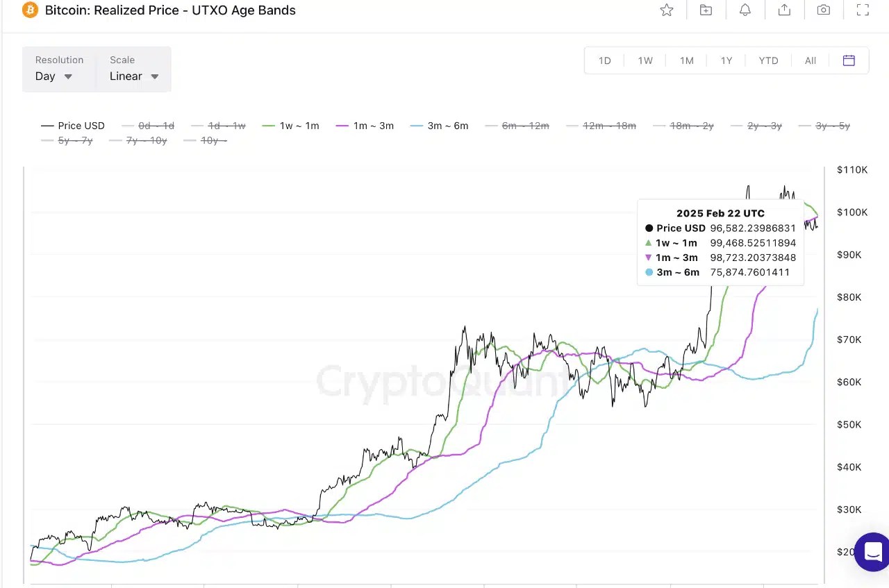
Task: Switch to the 1Y time range
Action: point(726,60)
